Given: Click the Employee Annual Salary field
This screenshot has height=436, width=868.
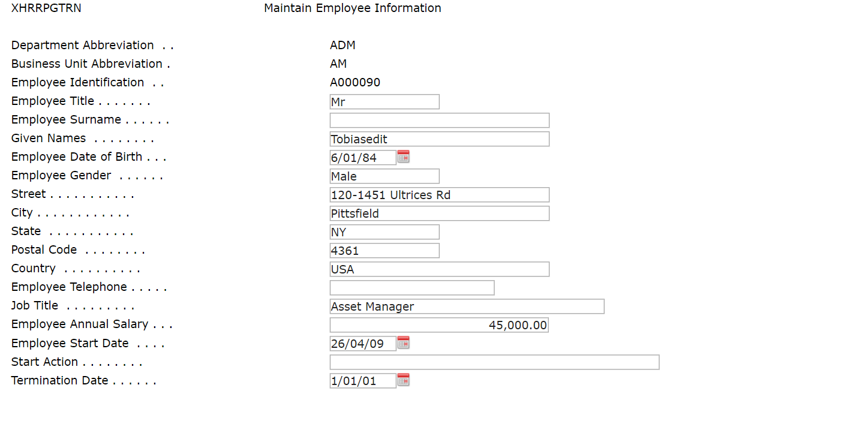Looking at the screenshot, I should [439, 325].
